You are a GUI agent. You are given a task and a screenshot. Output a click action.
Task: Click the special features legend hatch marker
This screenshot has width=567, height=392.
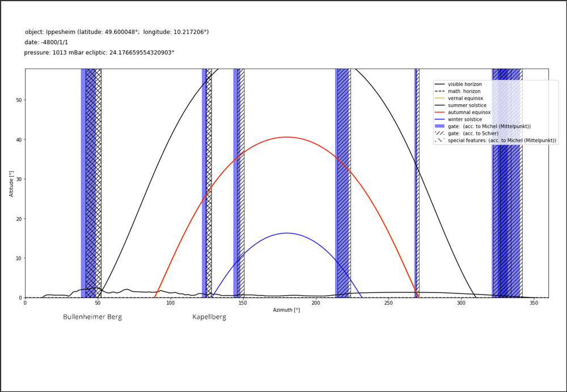(439, 140)
